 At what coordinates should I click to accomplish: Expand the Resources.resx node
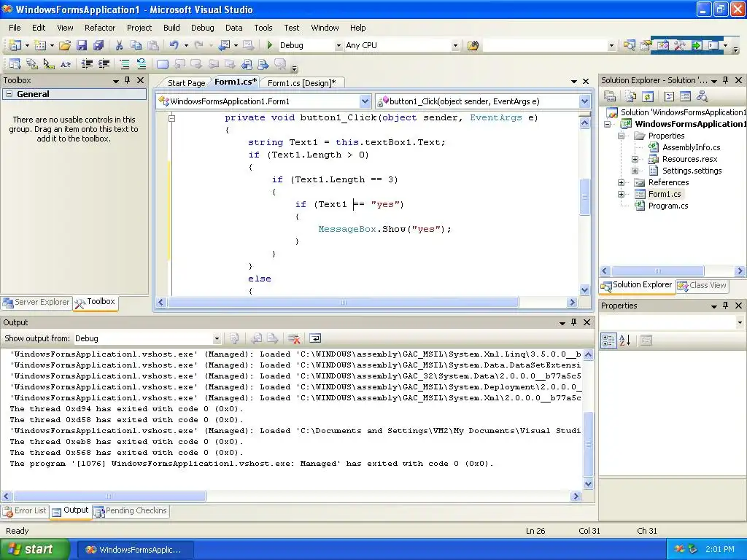coord(635,159)
